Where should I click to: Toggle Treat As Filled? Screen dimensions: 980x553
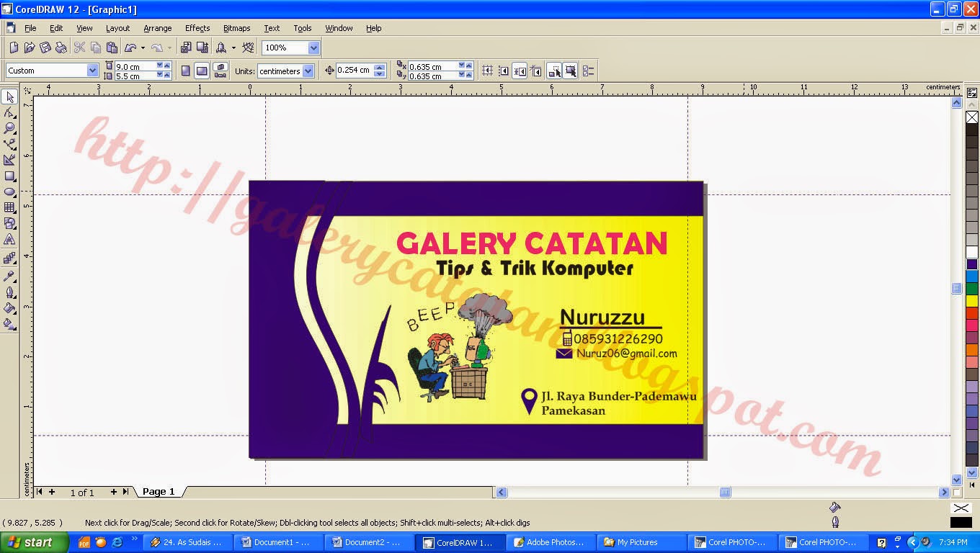[x=570, y=71]
